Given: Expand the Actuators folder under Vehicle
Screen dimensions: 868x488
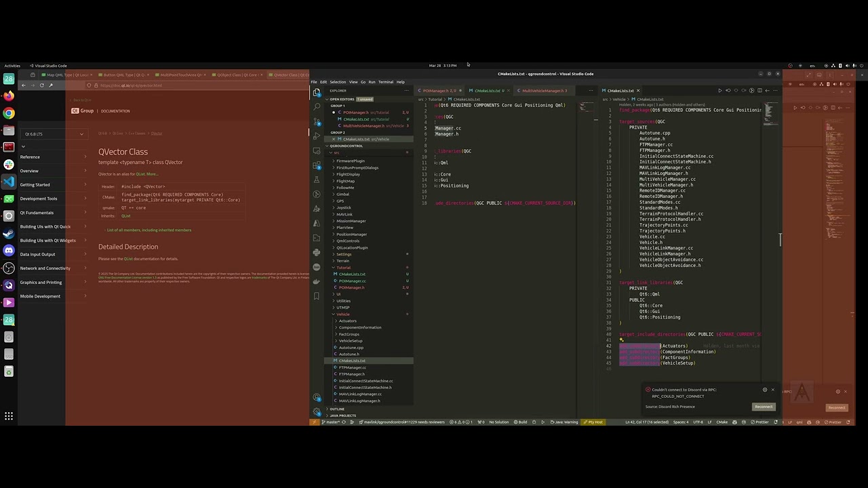Looking at the screenshot, I should [347, 321].
